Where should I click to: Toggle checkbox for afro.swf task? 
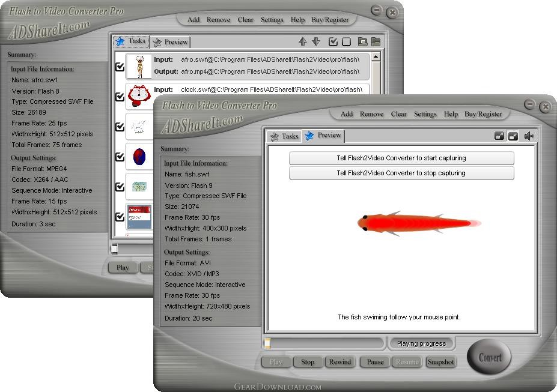[120, 67]
